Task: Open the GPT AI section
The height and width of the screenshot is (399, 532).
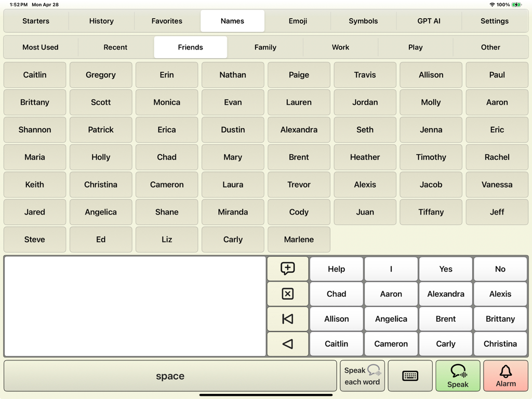Action: pos(429,21)
